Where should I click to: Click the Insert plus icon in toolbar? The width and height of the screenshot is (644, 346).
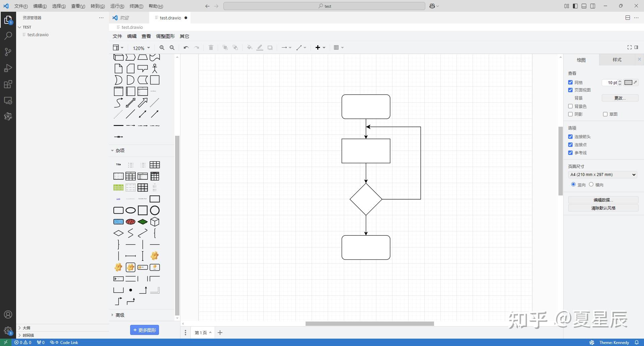(x=318, y=48)
